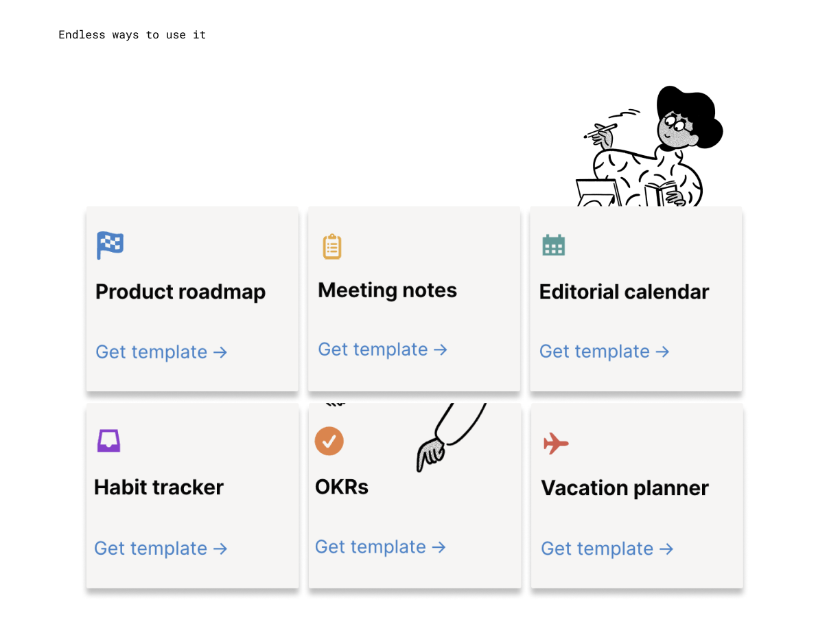
Task: Click the OKRs card title
Action: point(342,487)
